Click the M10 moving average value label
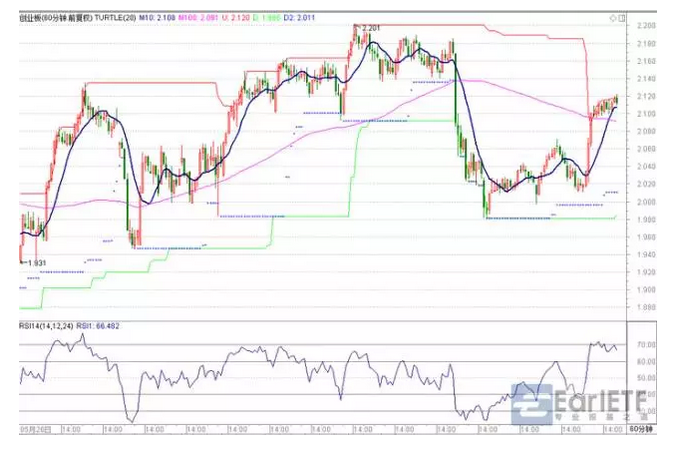 [x=154, y=16]
